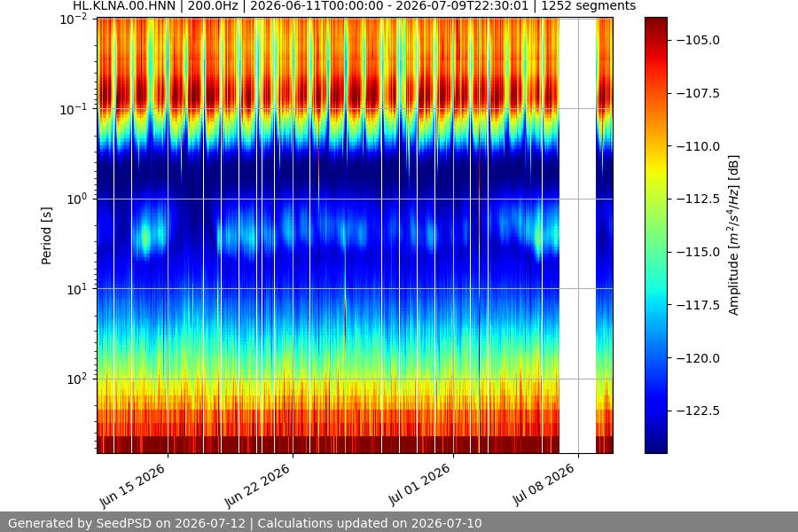
Task: Click the 10⁻² period tick label
Action: pos(74,20)
